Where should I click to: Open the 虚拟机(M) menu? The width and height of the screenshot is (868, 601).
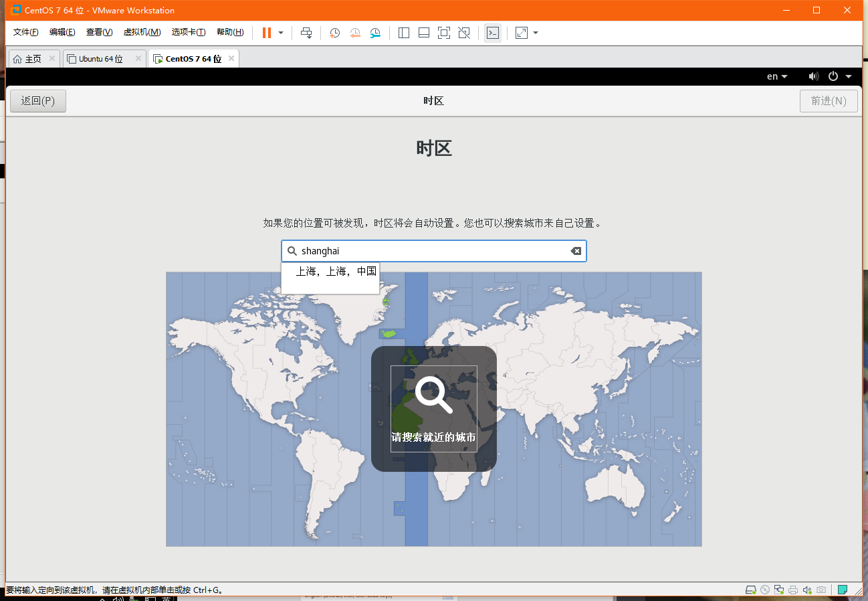(142, 32)
